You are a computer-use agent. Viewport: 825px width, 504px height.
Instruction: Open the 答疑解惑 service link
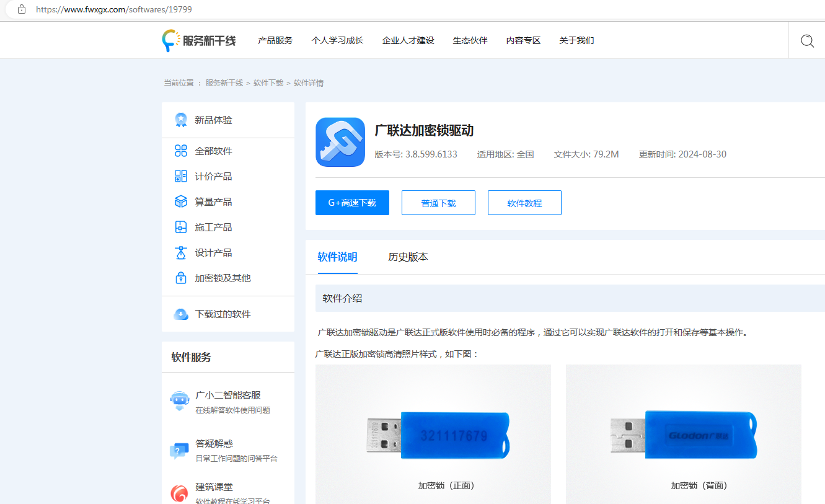214,443
